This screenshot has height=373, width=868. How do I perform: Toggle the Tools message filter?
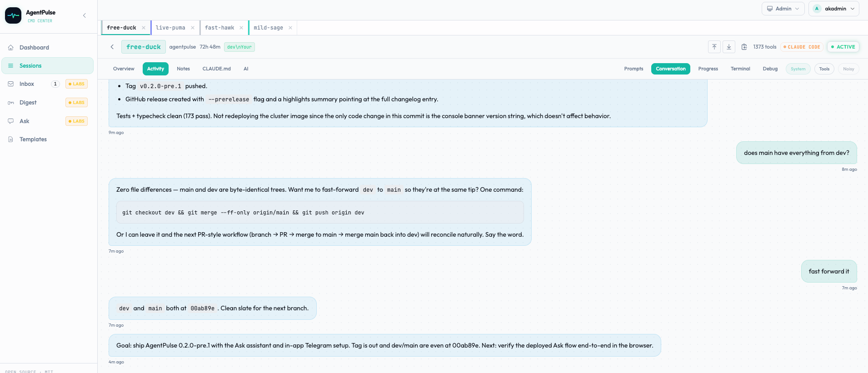[x=824, y=69]
